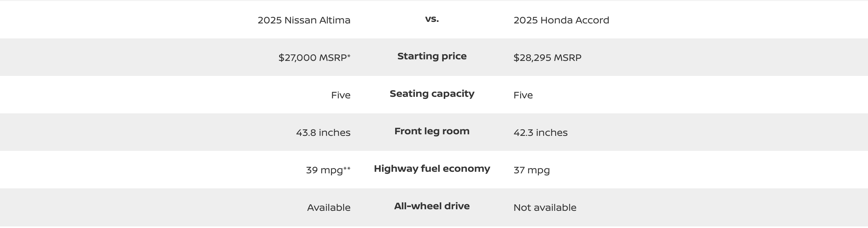Select the "42.3 inches" leg room value
Viewport: 868px width, 228px height.
coord(540,132)
